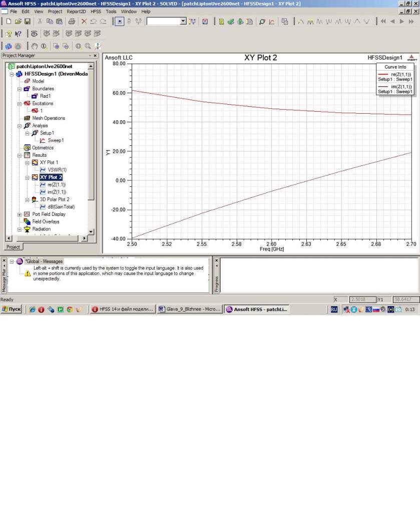Image resolution: width=420 pixels, height=513 pixels.
Task: Click the Save project toolbar icon
Action: click(x=27, y=22)
